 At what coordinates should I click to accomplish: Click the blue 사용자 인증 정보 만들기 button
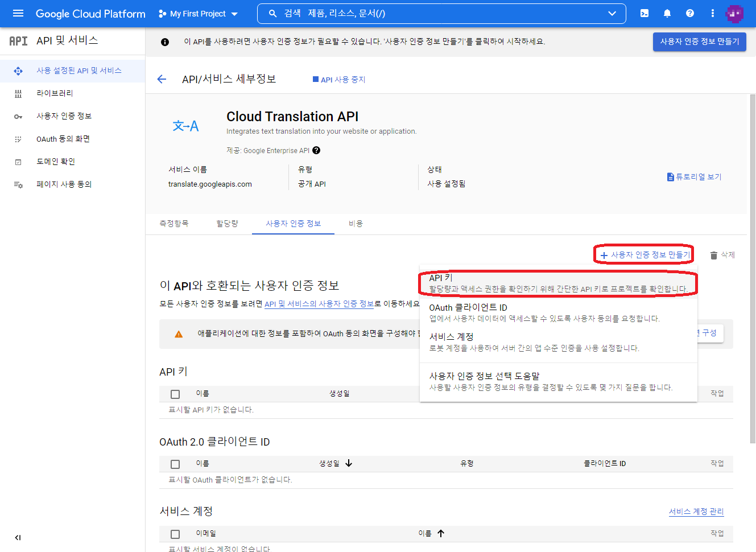pos(699,42)
